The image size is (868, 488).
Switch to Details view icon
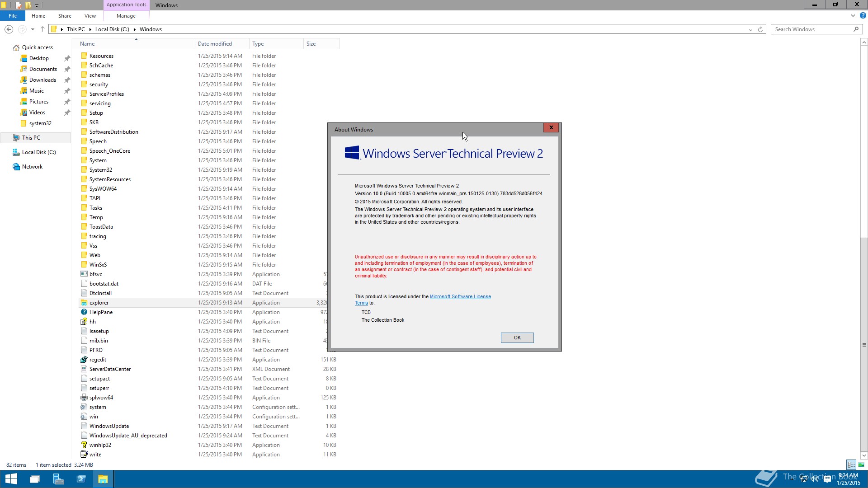pos(851,465)
